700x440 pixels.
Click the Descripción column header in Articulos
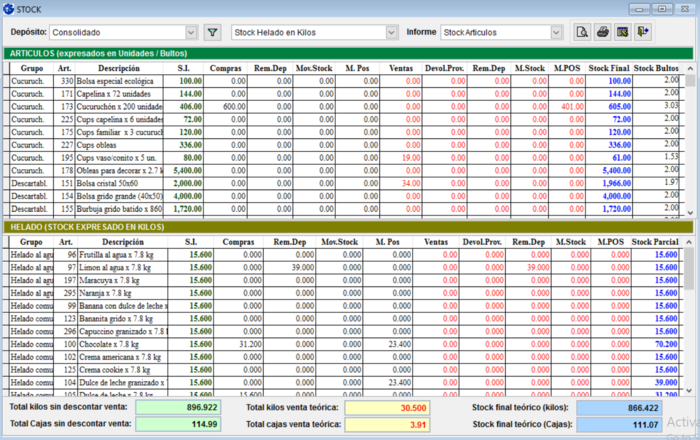(117, 67)
